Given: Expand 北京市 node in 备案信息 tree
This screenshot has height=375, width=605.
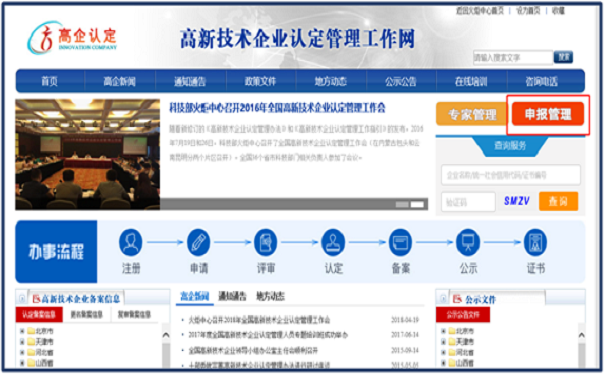Looking at the screenshot, I should (22, 331).
